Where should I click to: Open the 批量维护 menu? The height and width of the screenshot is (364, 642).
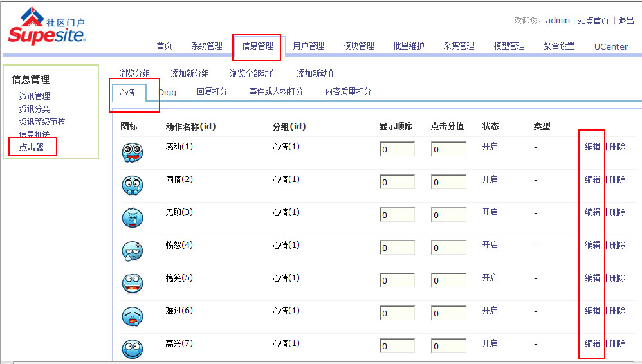tap(408, 46)
